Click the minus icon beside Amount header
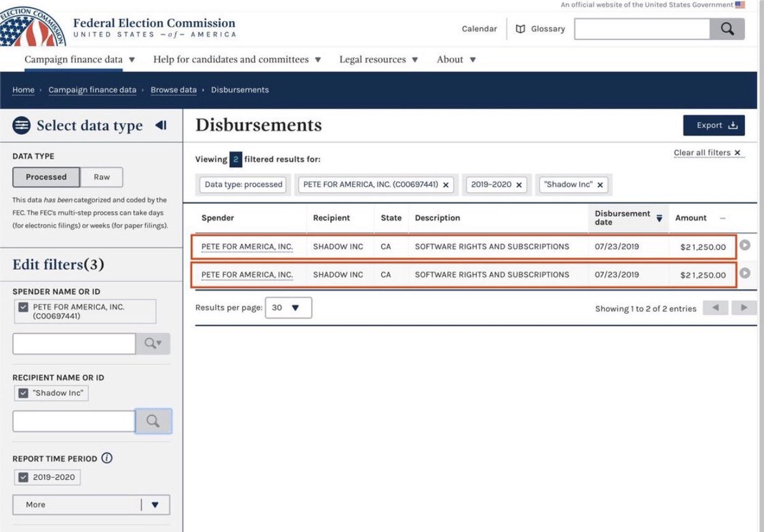 (723, 218)
